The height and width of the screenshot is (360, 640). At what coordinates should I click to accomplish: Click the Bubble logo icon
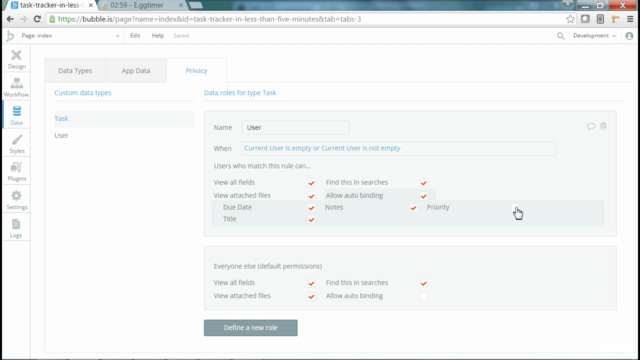point(10,36)
